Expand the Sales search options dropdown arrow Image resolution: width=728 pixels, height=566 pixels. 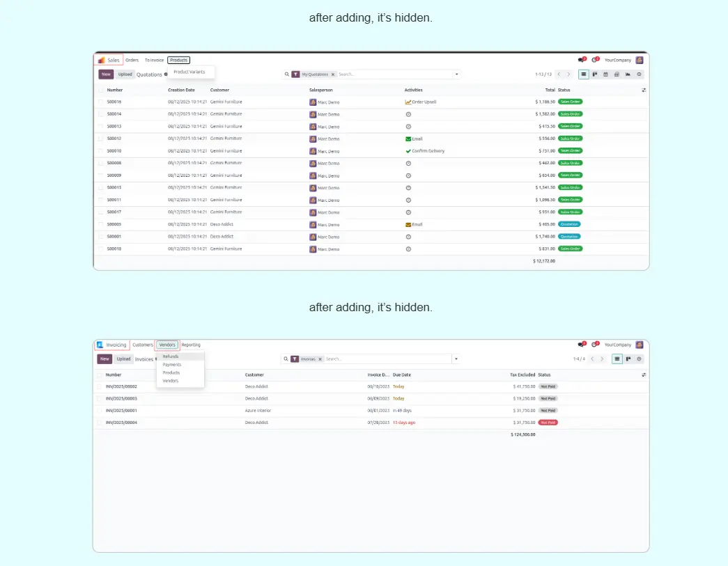457,74
